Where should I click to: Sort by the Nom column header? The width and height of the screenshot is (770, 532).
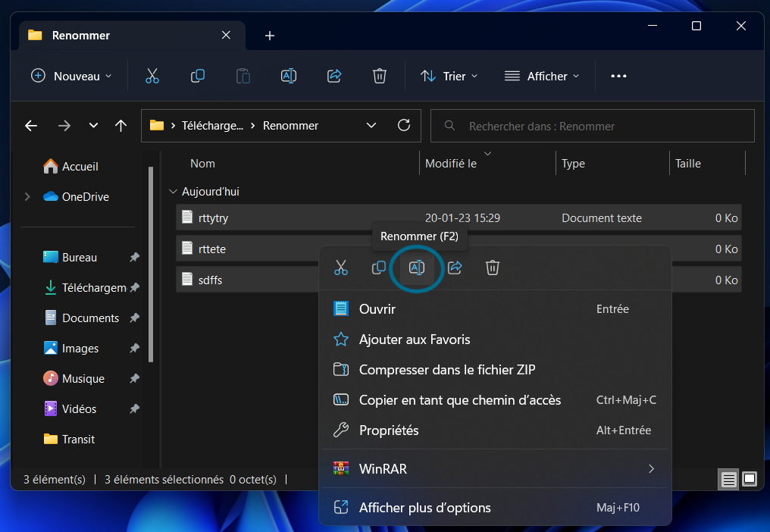[202, 164]
